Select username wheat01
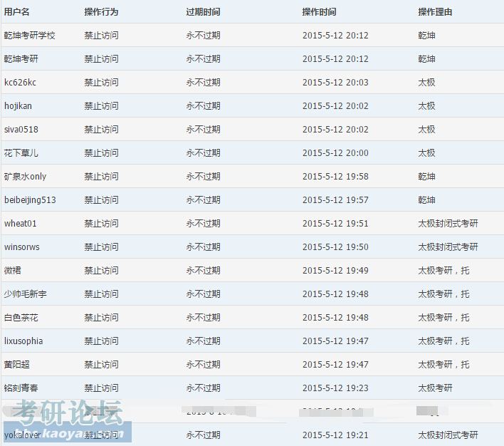This screenshot has width=504, height=446. point(20,223)
